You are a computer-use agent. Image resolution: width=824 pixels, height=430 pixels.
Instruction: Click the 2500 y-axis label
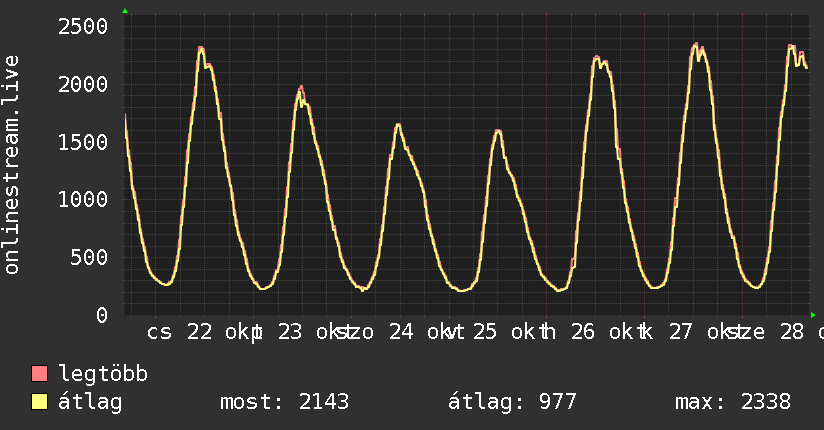tap(83, 26)
